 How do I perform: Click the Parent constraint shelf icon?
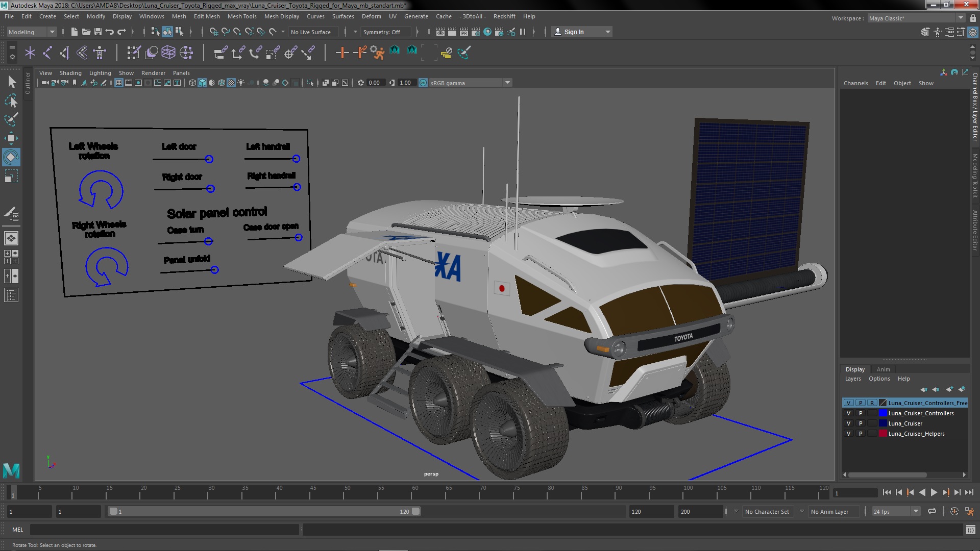pos(220,53)
